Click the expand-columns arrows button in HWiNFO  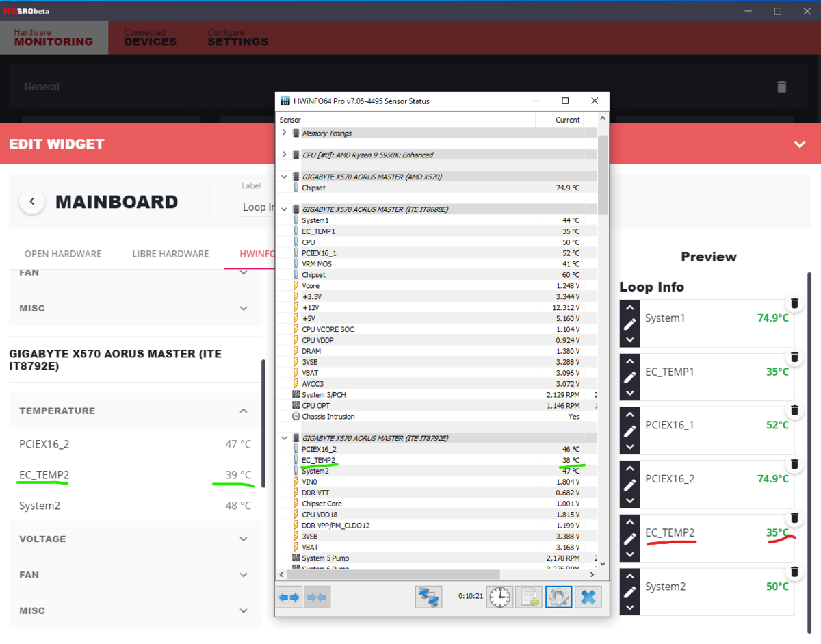[x=289, y=597]
